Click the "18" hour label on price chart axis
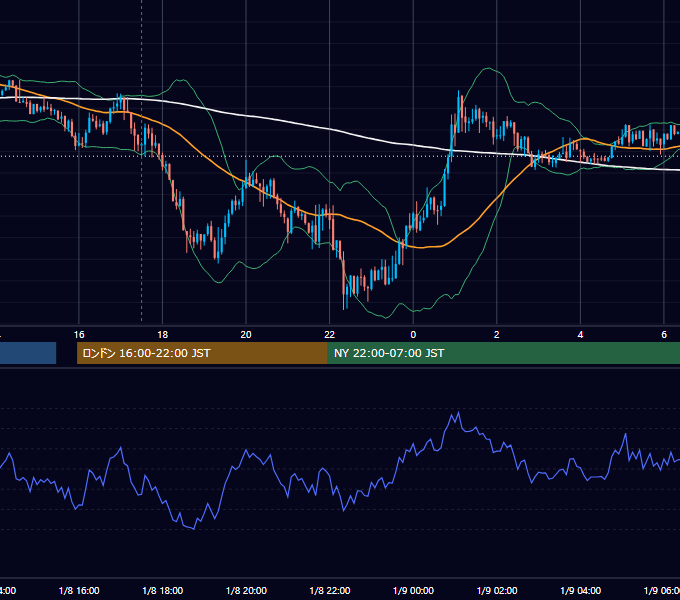Viewport: 680px width, 600px height. point(162,334)
